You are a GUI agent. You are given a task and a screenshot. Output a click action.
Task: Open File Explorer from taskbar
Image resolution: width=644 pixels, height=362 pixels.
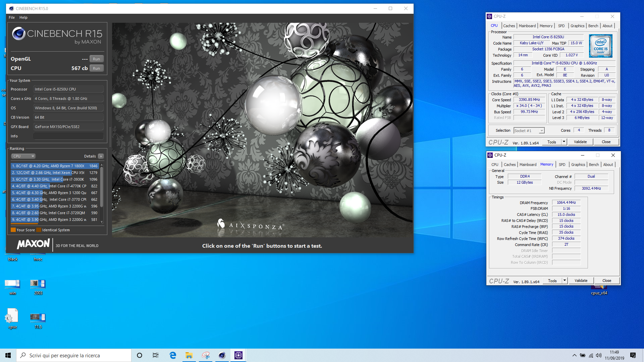coord(189,355)
